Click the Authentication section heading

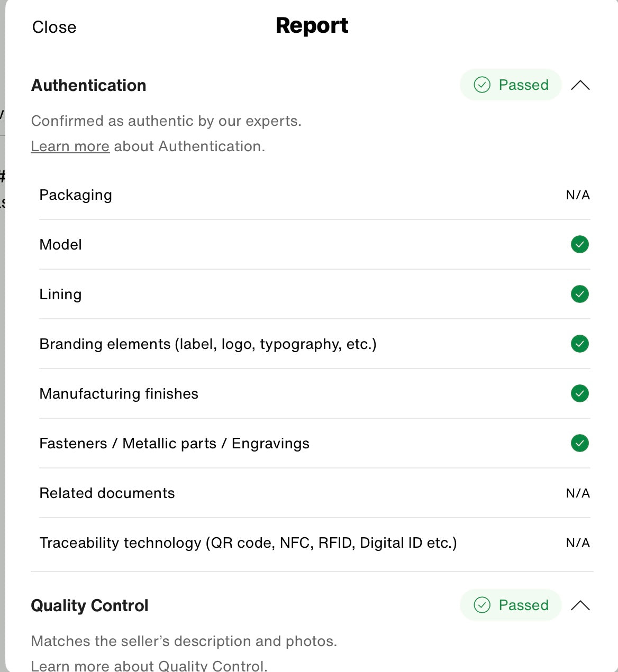(x=89, y=85)
